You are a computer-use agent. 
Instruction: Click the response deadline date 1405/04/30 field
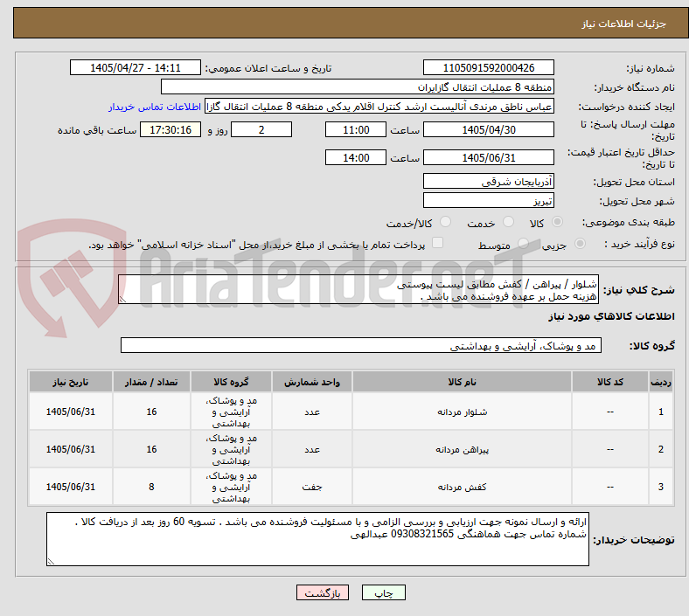[x=489, y=130]
